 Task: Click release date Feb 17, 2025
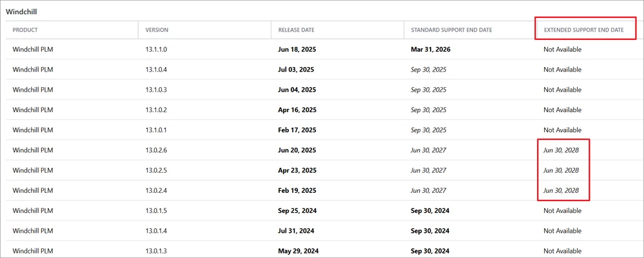297,130
